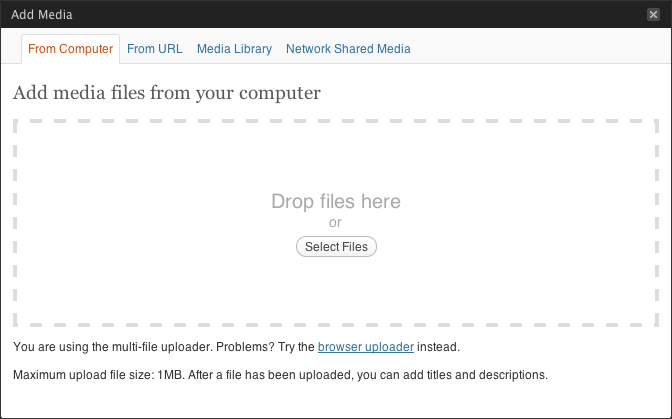Click the 'or' text above Select Files

(335, 222)
